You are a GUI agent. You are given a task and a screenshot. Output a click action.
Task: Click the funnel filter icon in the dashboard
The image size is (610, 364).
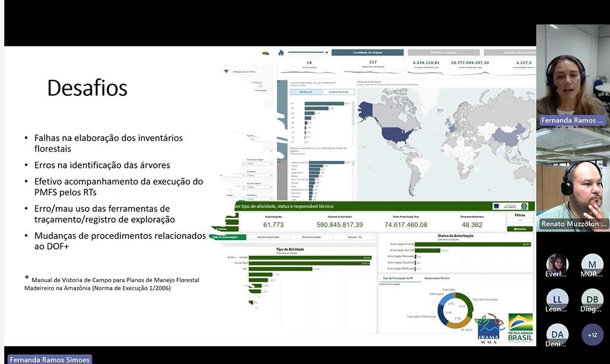226,71
